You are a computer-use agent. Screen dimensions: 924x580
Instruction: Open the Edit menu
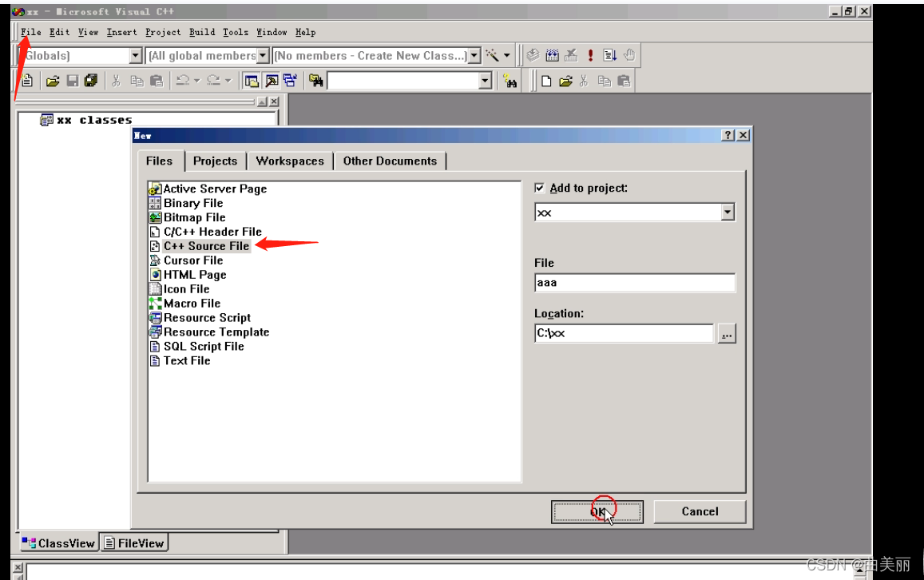pyautogui.click(x=60, y=33)
